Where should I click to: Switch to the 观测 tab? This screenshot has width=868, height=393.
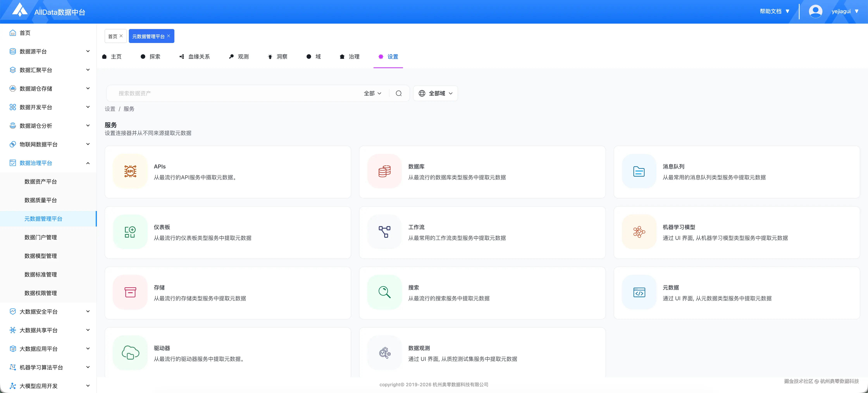pos(239,57)
